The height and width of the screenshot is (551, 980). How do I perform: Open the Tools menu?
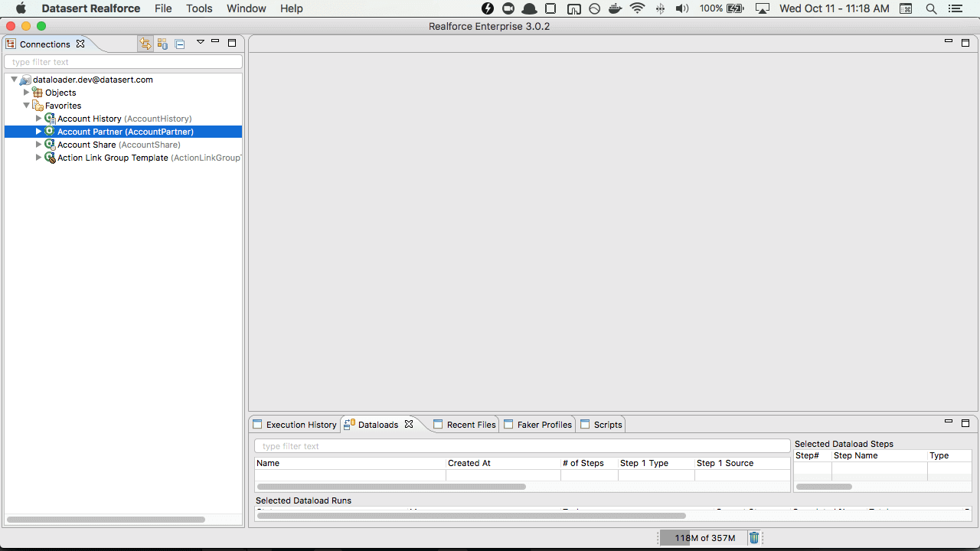pos(199,8)
